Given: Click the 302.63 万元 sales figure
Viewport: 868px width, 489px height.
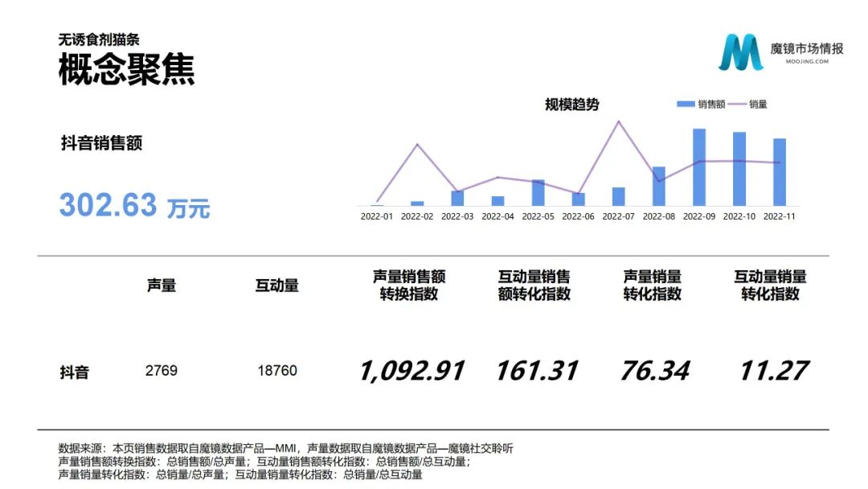Looking at the screenshot, I should click(134, 205).
